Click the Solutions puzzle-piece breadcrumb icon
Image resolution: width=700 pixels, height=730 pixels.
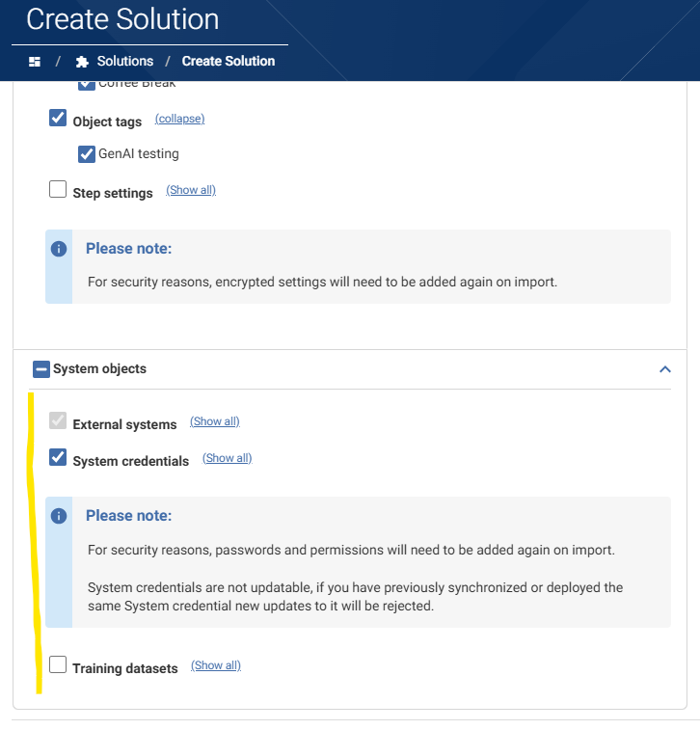point(82,62)
